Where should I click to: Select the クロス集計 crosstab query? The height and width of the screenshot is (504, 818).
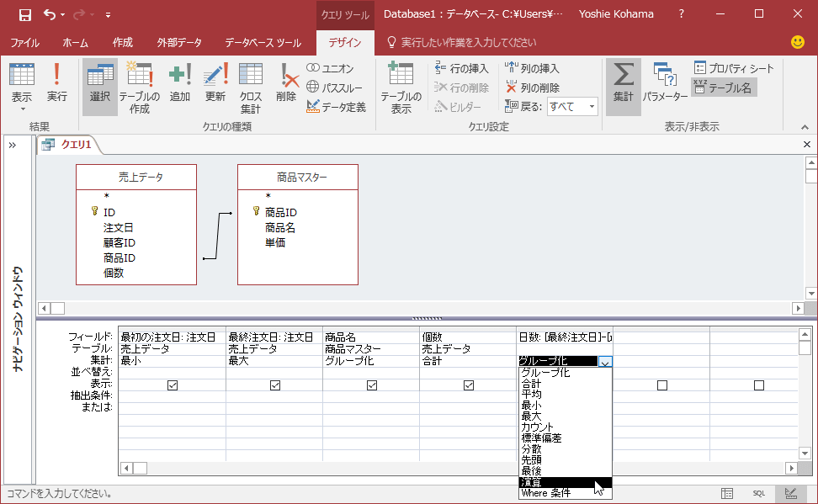click(251, 87)
